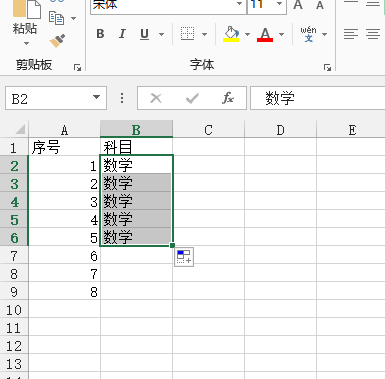The height and width of the screenshot is (379, 385).
Task: Click cell A2 with value 1
Action: pyautogui.click(x=64, y=165)
